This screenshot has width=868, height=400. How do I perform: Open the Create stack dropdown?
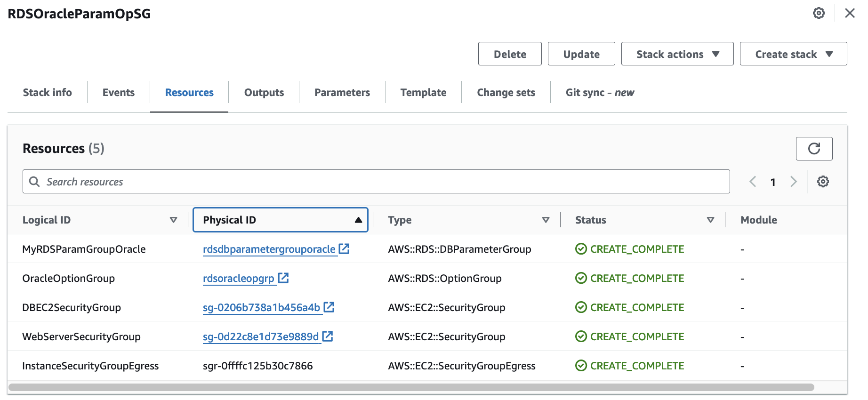pos(793,54)
